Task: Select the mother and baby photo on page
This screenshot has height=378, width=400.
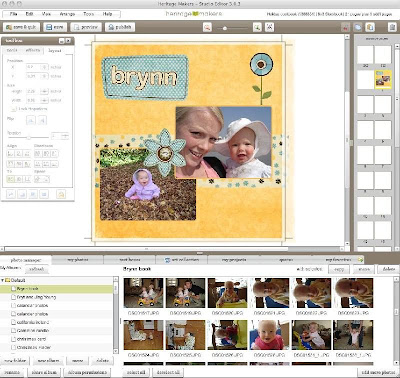Action: coord(223,142)
